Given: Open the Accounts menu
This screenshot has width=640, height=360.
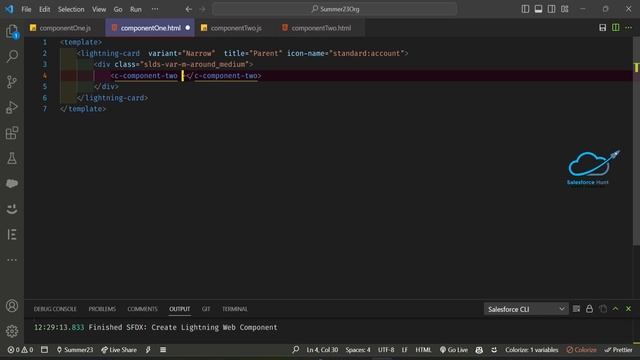Looking at the screenshot, I should pos(12,306).
